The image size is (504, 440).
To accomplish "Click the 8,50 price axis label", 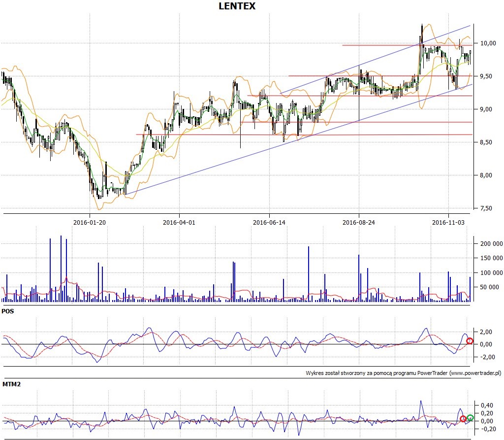I will (x=486, y=142).
